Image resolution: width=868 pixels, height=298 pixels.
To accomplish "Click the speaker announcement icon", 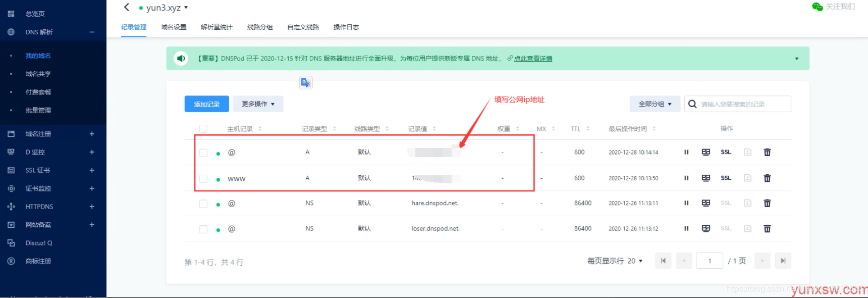I will click(x=181, y=59).
